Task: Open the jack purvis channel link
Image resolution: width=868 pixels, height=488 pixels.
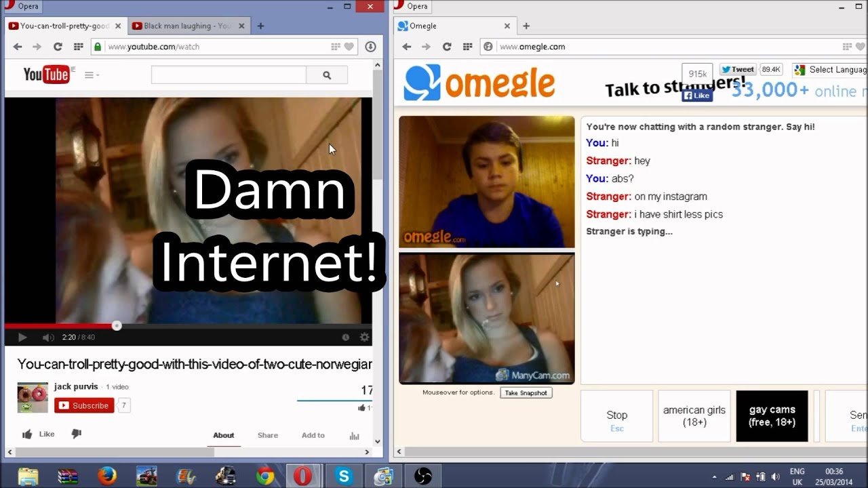Action: 76,386
